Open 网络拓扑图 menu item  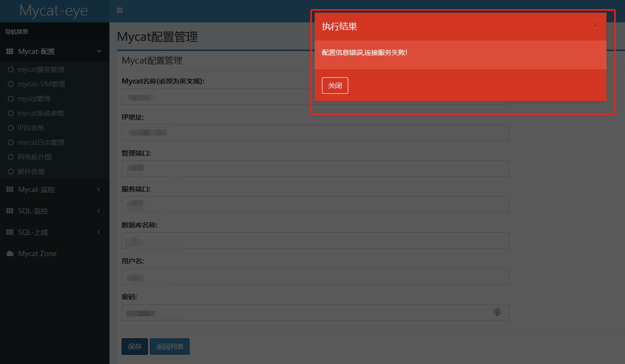click(x=35, y=157)
